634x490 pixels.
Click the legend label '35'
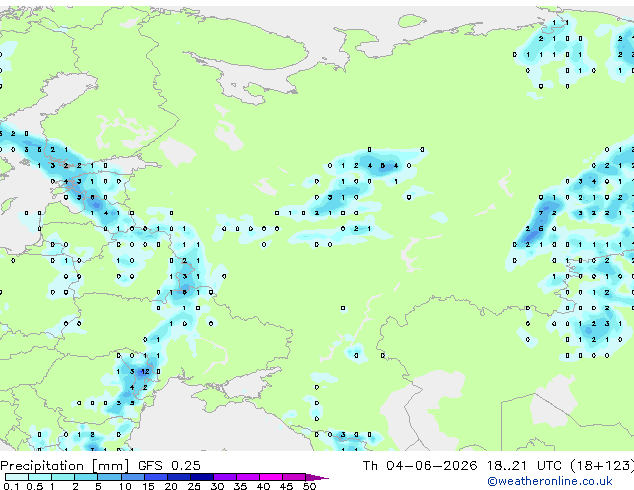pos(240,486)
